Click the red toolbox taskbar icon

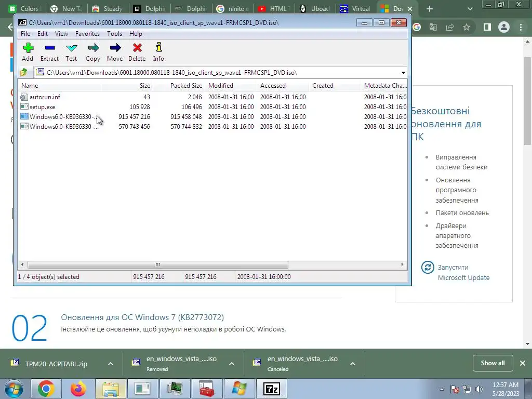207,389
